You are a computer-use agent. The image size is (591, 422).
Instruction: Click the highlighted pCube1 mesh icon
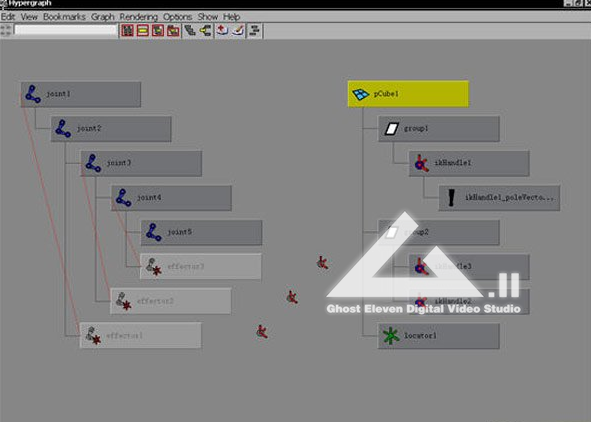[360, 94]
